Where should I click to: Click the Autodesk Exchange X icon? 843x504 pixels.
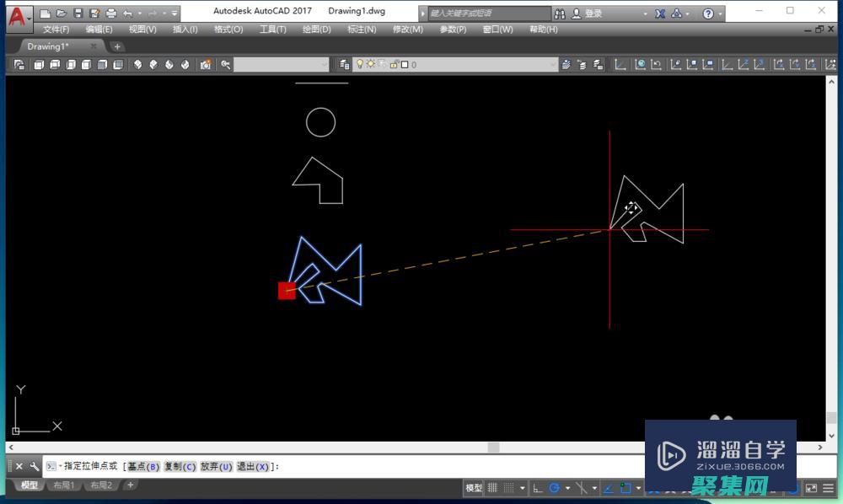pyautogui.click(x=659, y=13)
